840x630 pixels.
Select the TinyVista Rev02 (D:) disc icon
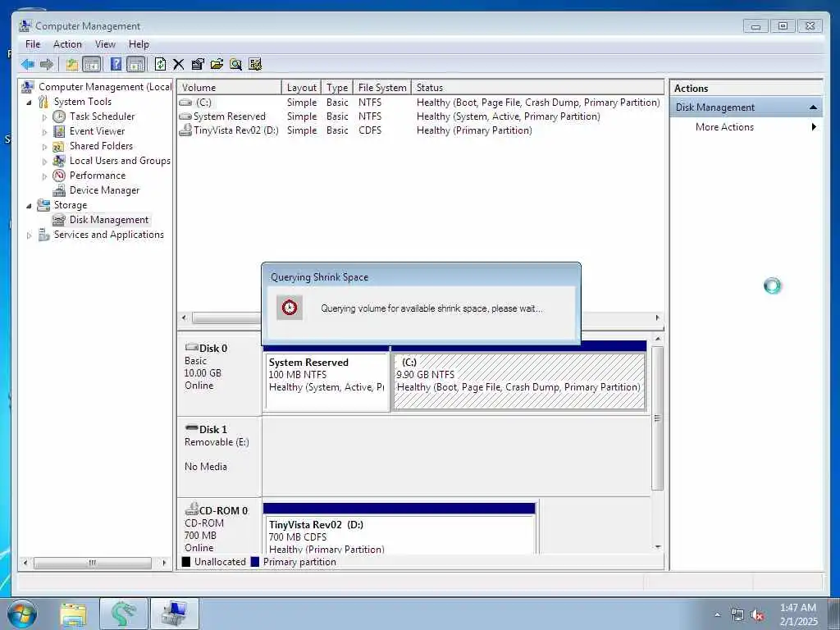185,130
